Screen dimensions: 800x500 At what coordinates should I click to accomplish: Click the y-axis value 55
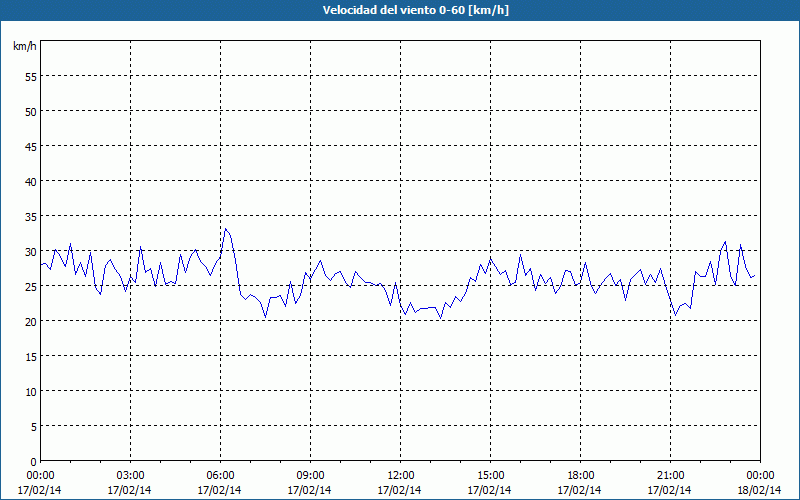31,77
